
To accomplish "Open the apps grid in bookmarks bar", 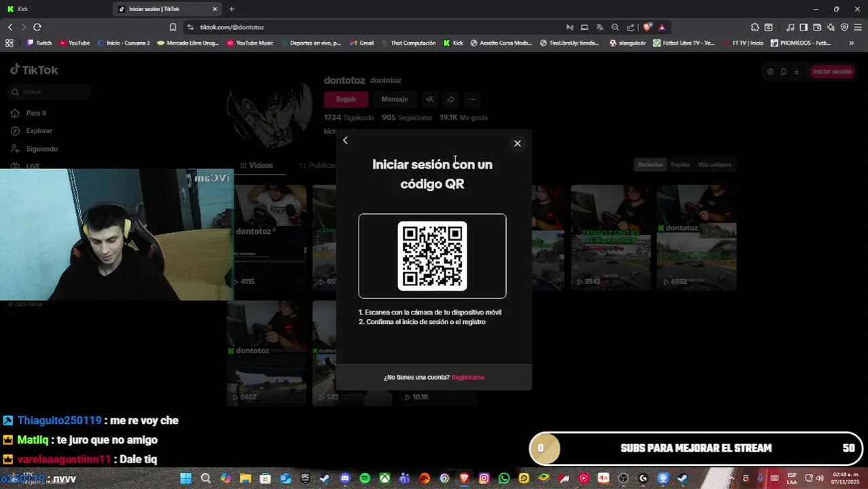I will point(10,43).
